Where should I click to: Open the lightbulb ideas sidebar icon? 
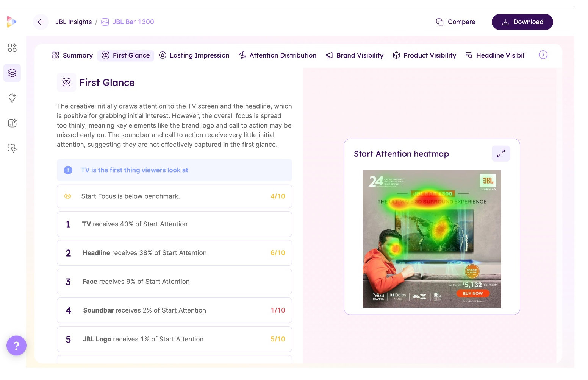[12, 98]
